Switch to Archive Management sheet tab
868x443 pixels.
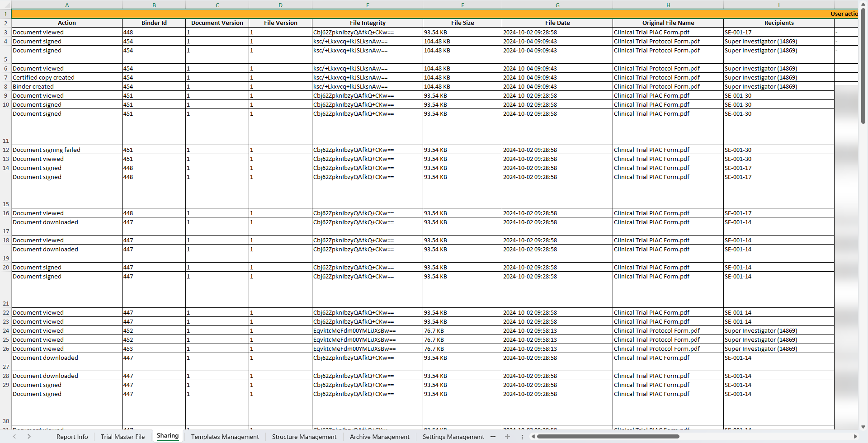[x=379, y=437]
